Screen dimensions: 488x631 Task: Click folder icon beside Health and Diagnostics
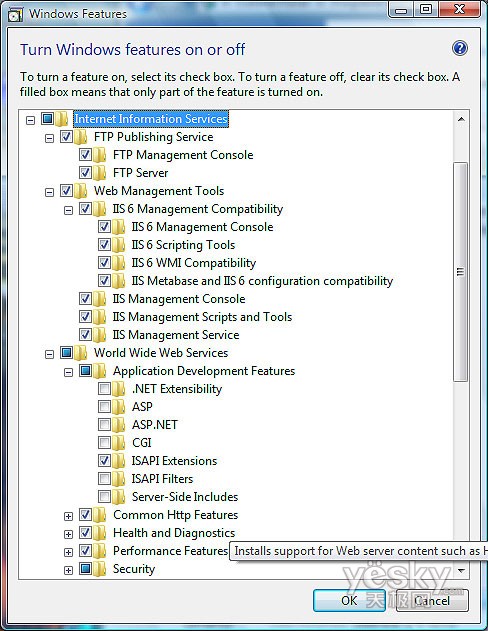[100, 533]
